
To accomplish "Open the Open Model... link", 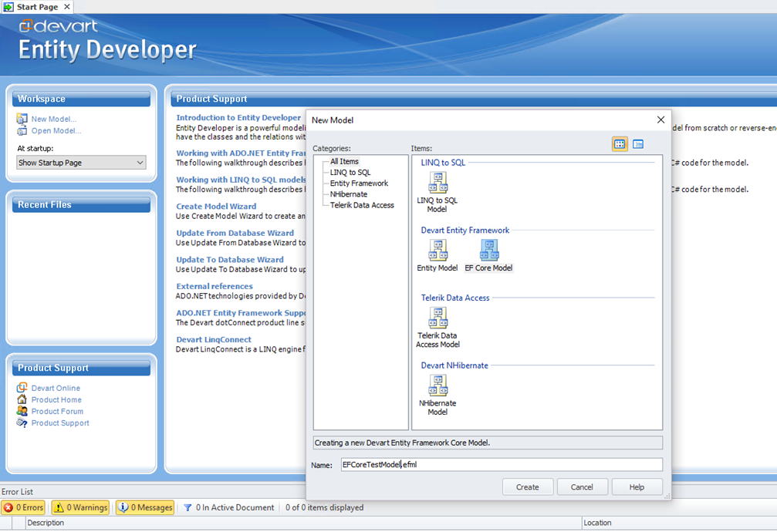I will pyautogui.click(x=56, y=131).
